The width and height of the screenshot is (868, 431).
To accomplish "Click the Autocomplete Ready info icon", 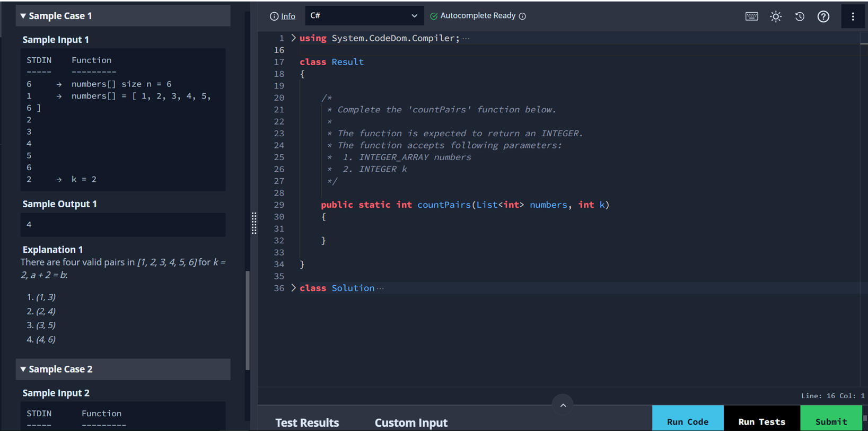I will click(522, 16).
